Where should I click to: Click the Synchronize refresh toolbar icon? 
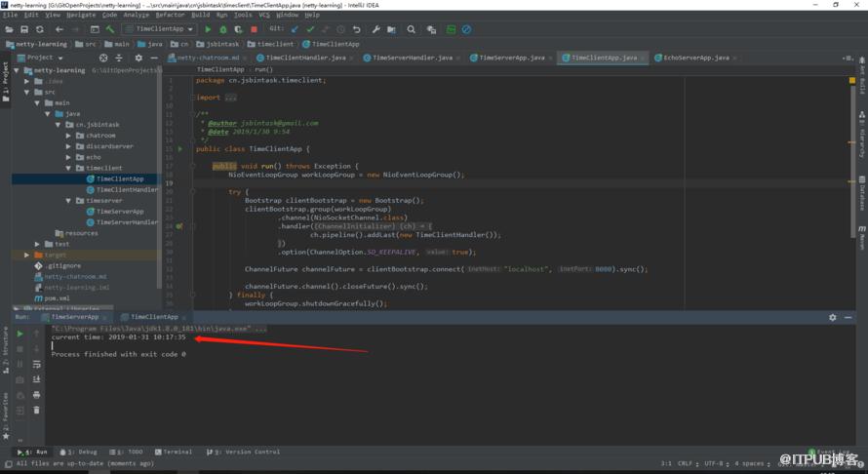coord(40,29)
